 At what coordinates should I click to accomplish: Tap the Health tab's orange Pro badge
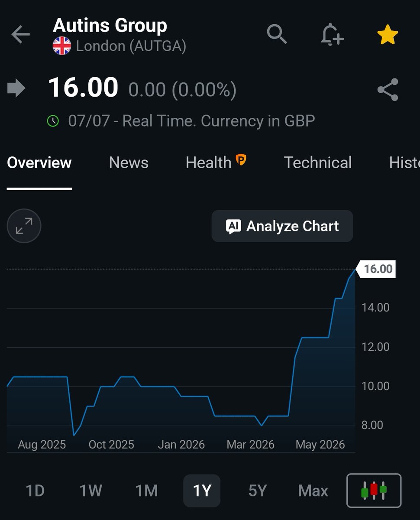(241, 160)
